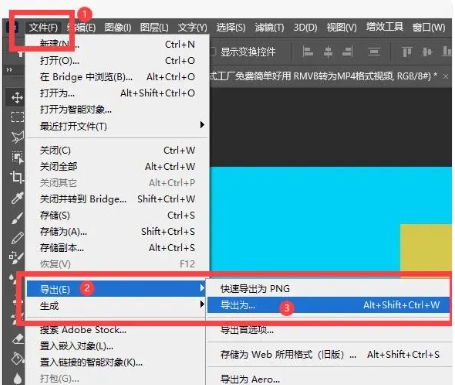The height and width of the screenshot is (385, 455).
Task: Expand the 生成 submenu
Action: 116,305
